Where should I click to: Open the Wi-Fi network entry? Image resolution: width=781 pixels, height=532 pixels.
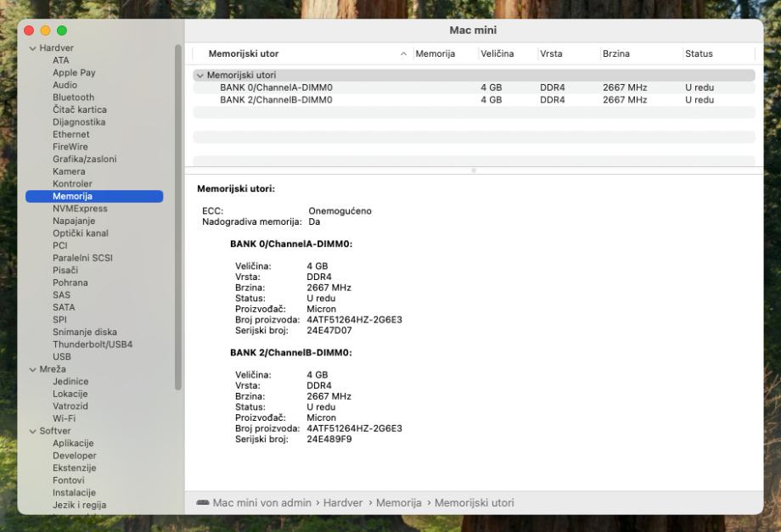[64, 418]
